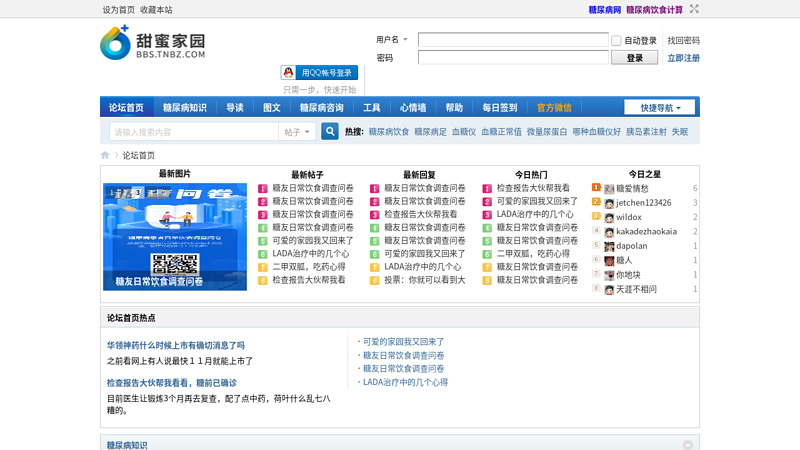The width and height of the screenshot is (800, 450).
Task: Open LADA治疗中的几个心得 hot link
Action: coord(405,382)
